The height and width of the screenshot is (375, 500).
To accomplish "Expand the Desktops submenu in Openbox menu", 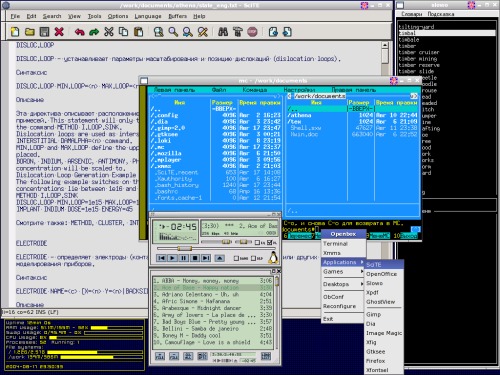I will 343,284.
